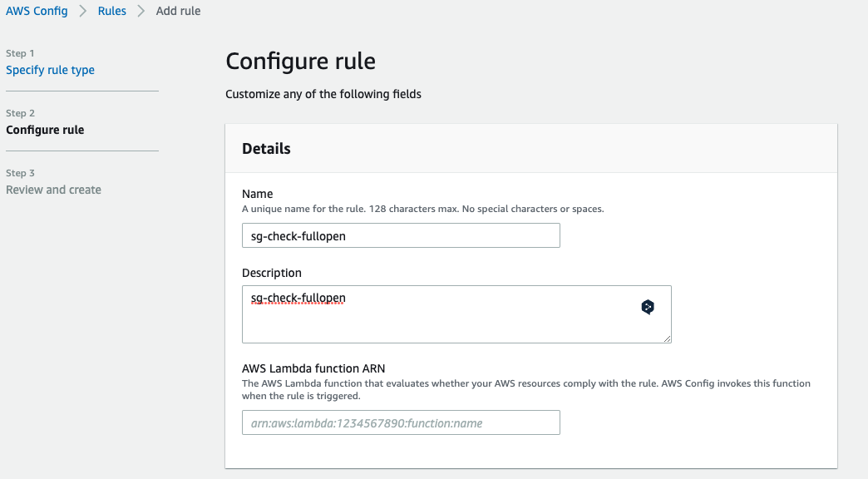The height and width of the screenshot is (479, 868).
Task: Open the Specify rule type step
Action: pos(51,71)
